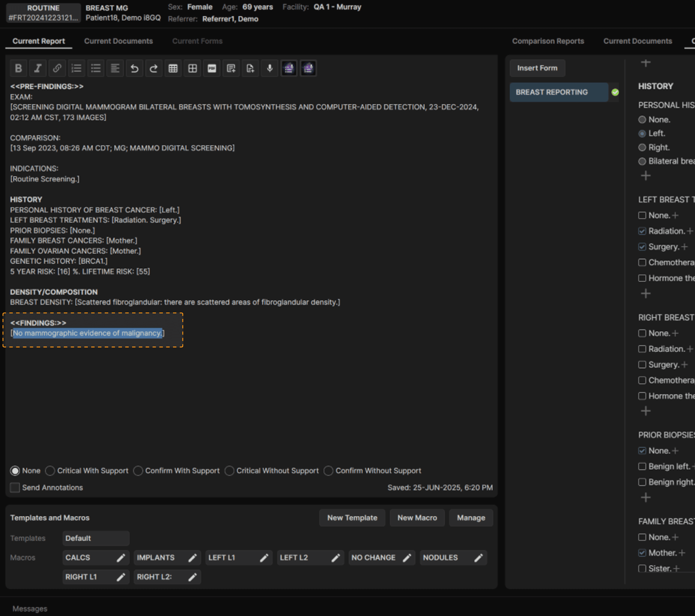The height and width of the screenshot is (616, 695).
Task: Click the PQS toolbar icon
Action: (212, 68)
